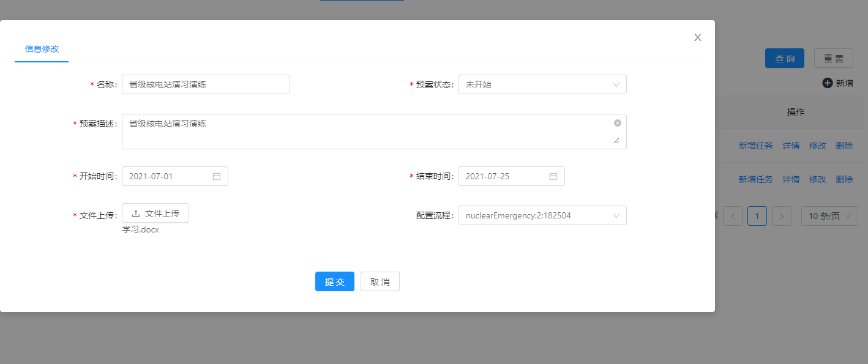This screenshot has height=364, width=868.
Task: Click the 提交 submit button
Action: [334, 281]
